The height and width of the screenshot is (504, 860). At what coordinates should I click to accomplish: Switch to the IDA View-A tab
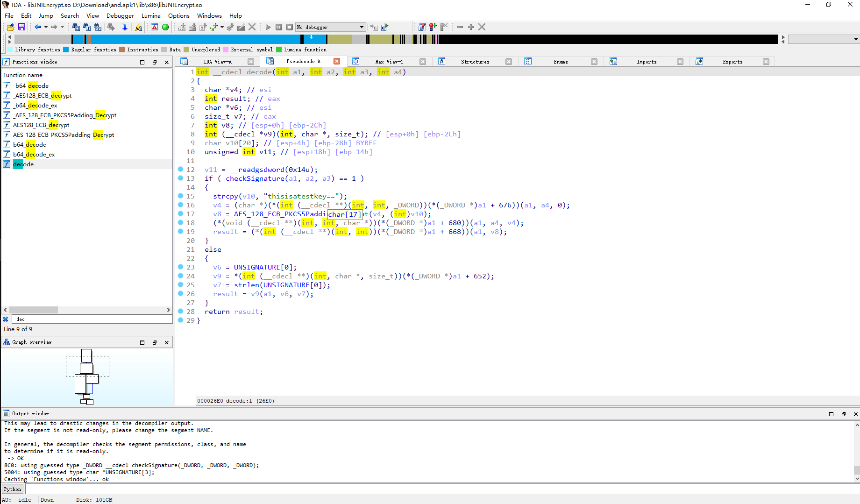pyautogui.click(x=217, y=62)
